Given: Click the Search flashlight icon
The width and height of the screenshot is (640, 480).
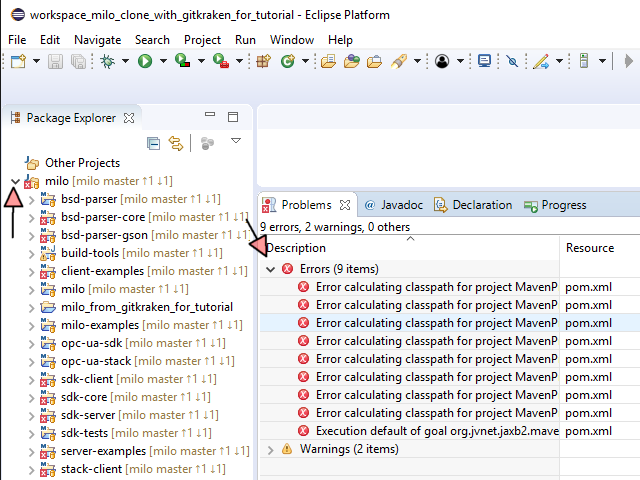Looking at the screenshot, I should 399,62.
